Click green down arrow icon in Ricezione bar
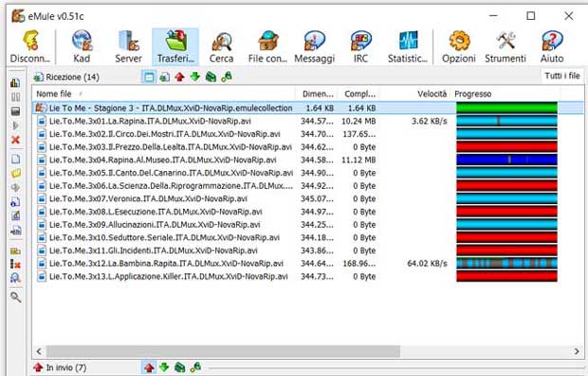 tap(195, 77)
